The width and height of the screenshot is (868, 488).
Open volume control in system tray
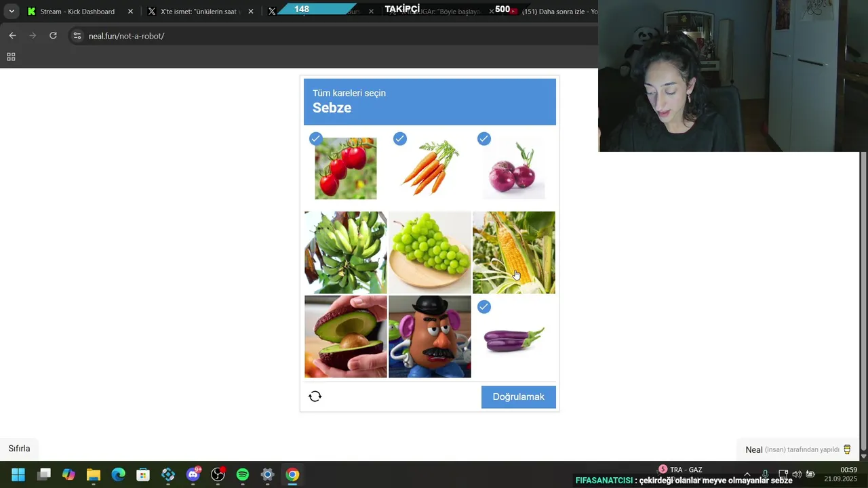point(797,474)
